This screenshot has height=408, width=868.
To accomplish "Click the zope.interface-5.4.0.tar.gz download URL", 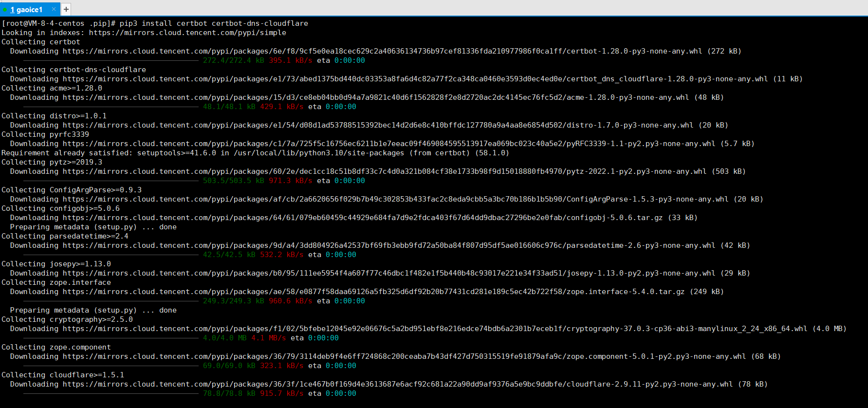I will click(x=373, y=292).
